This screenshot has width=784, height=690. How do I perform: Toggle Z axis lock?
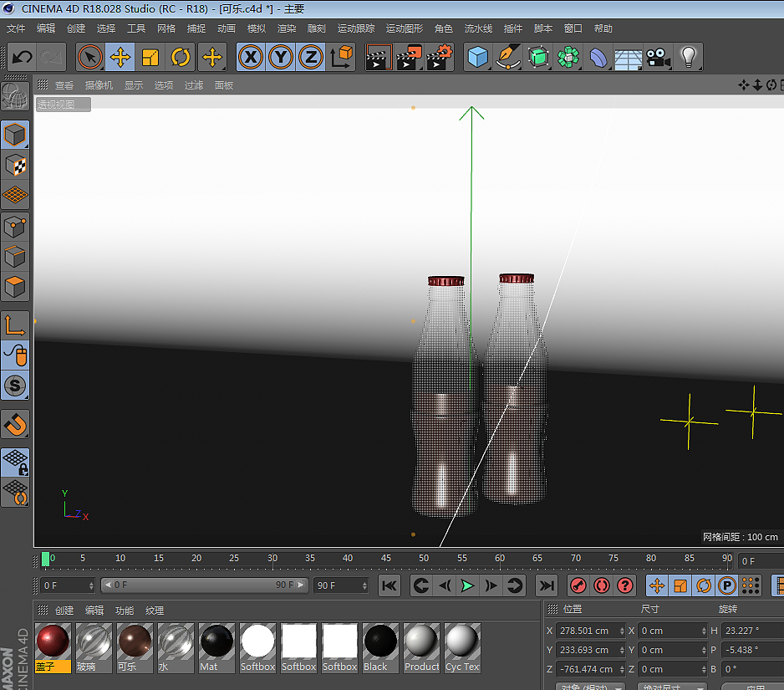[311, 57]
